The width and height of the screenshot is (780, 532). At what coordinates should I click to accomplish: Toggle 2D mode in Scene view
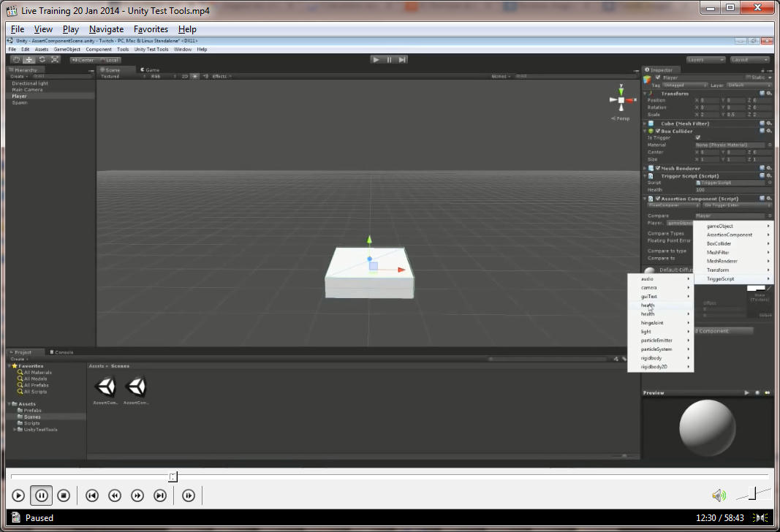pyautogui.click(x=184, y=77)
